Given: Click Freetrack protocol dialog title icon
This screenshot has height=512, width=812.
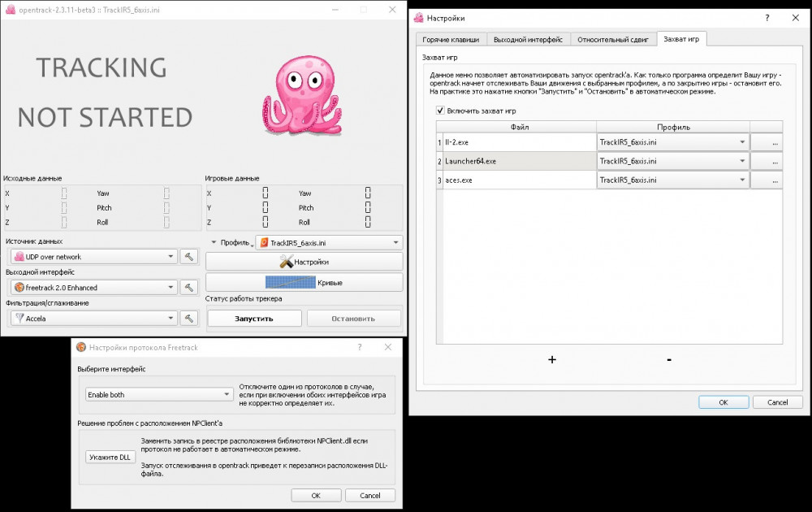Looking at the screenshot, I should coord(80,347).
